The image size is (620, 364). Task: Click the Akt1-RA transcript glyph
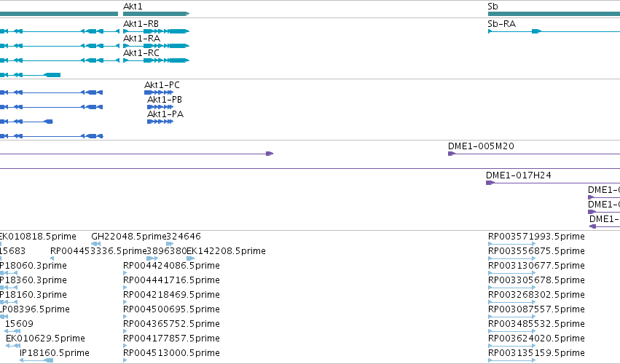click(156, 46)
